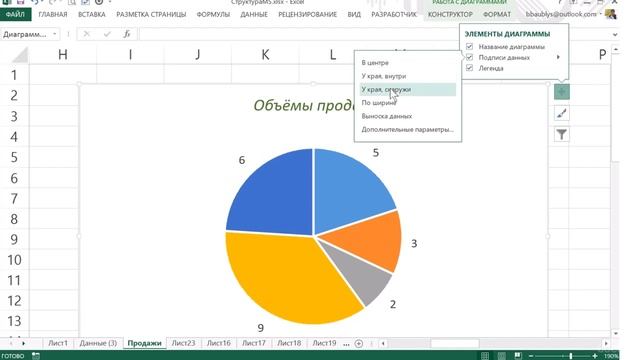
Task: Switch to the ВИД ribbon tab
Action: tap(354, 14)
